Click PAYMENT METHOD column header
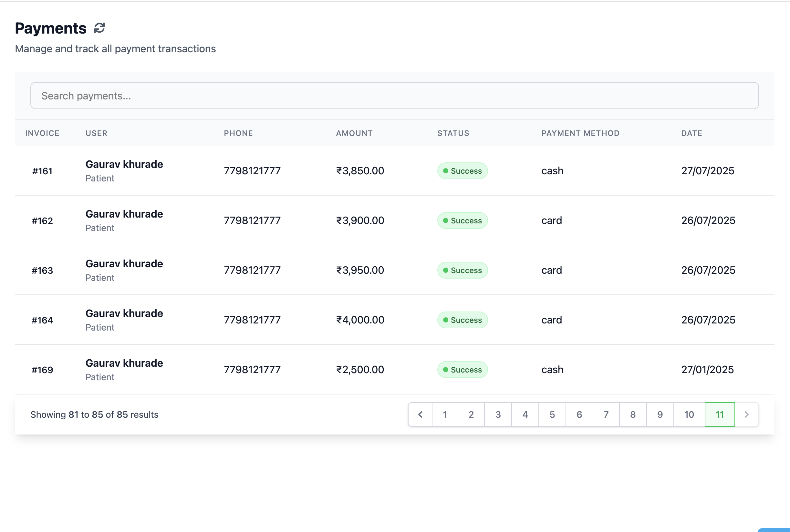 [580, 133]
